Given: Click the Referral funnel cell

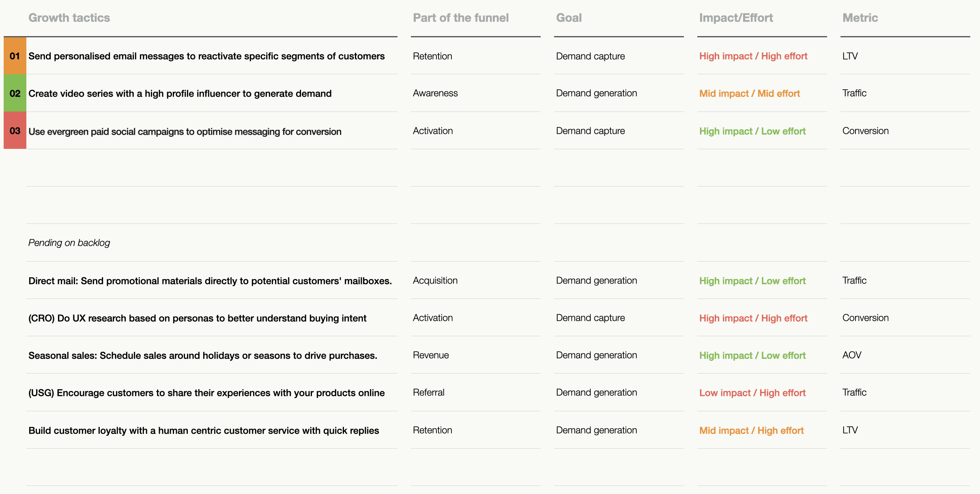Looking at the screenshot, I should [428, 392].
